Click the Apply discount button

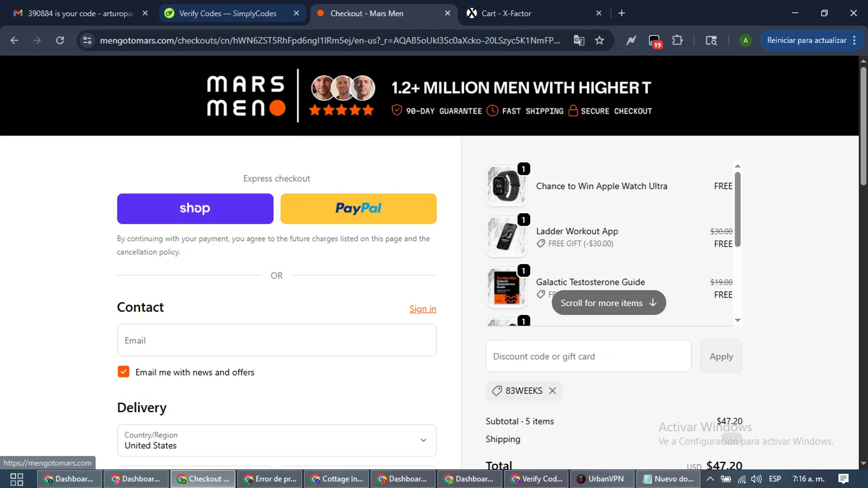point(721,357)
